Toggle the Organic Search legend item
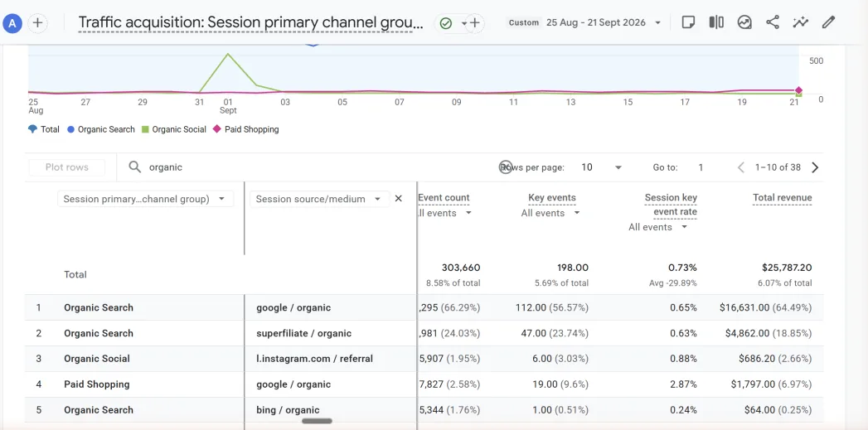The width and height of the screenshot is (868, 430). pyautogui.click(x=101, y=129)
